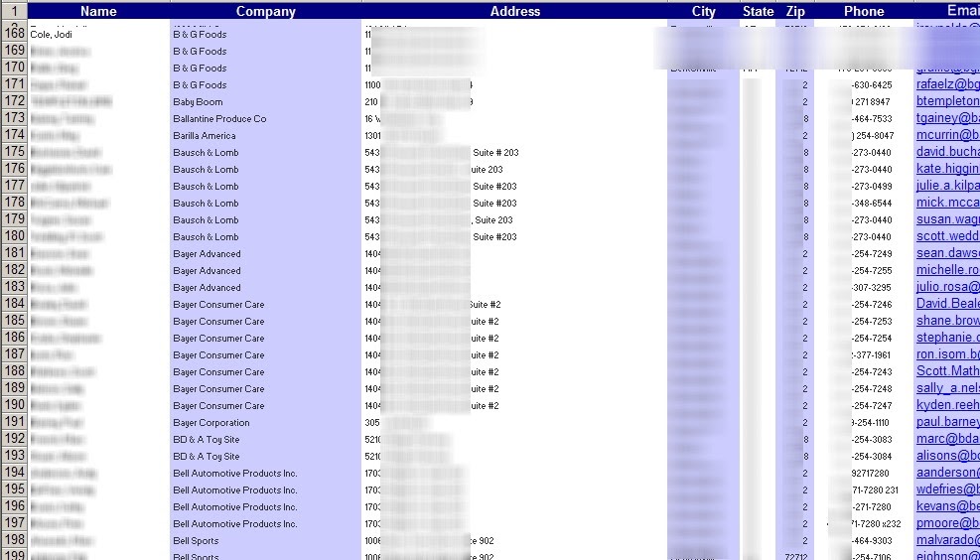Open the aanderson email link
980x560 pixels.
click(947, 474)
